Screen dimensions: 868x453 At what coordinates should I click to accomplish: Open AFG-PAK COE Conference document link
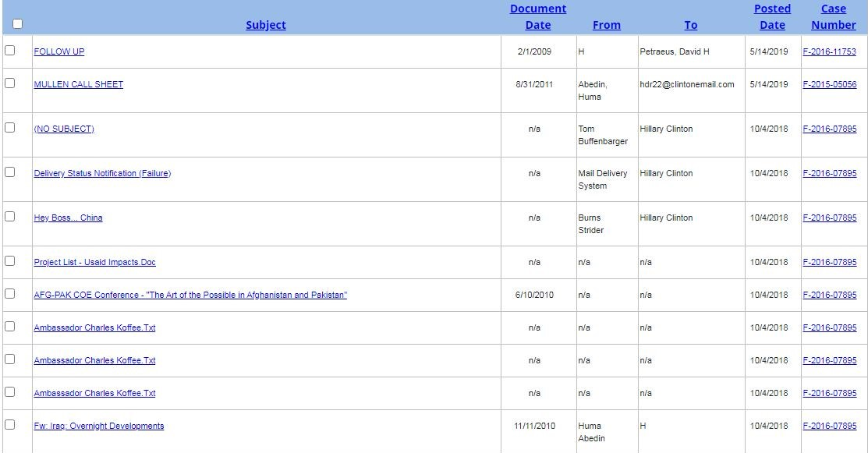click(x=190, y=295)
